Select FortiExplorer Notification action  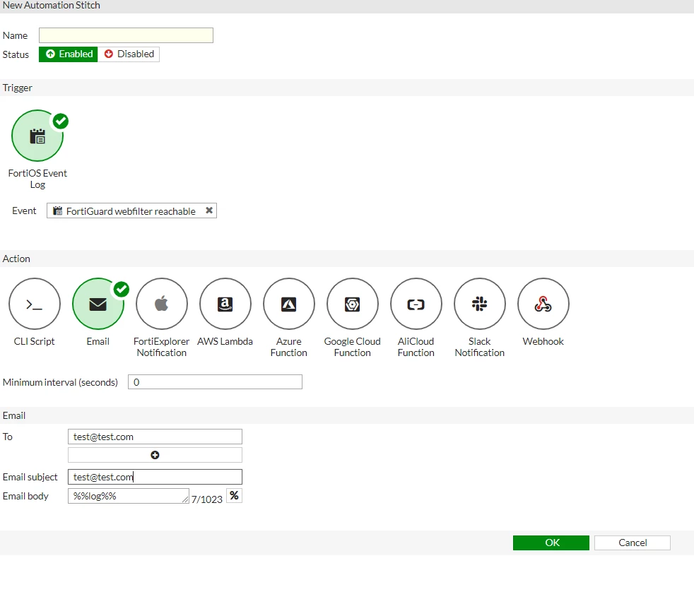[x=162, y=304]
